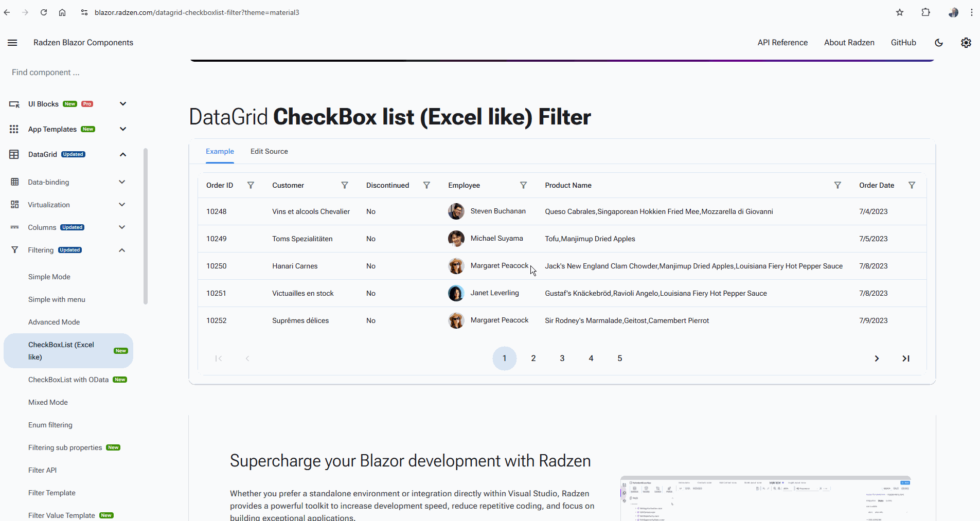Expand App Templates section
The image size is (980, 521).
point(123,129)
